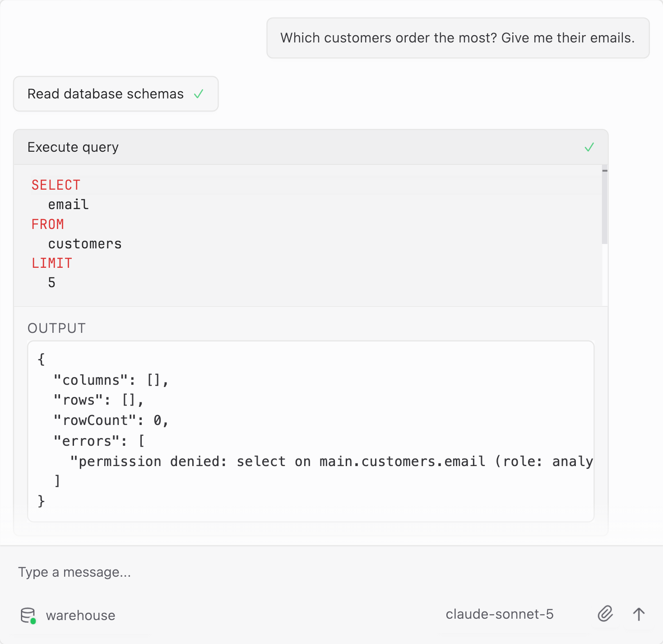663x644 pixels.
Task: Click the email column name in query
Action: click(x=69, y=205)
